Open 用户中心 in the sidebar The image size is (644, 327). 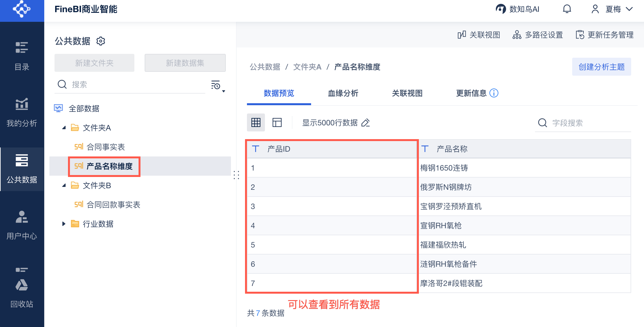pyautogui.click(x=22, y=225)
